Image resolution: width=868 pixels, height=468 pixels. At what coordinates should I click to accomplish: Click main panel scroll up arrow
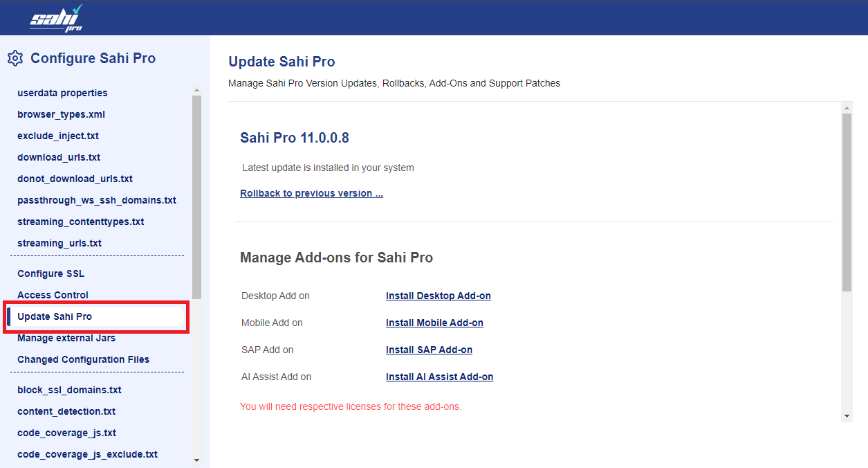[847, 107]
